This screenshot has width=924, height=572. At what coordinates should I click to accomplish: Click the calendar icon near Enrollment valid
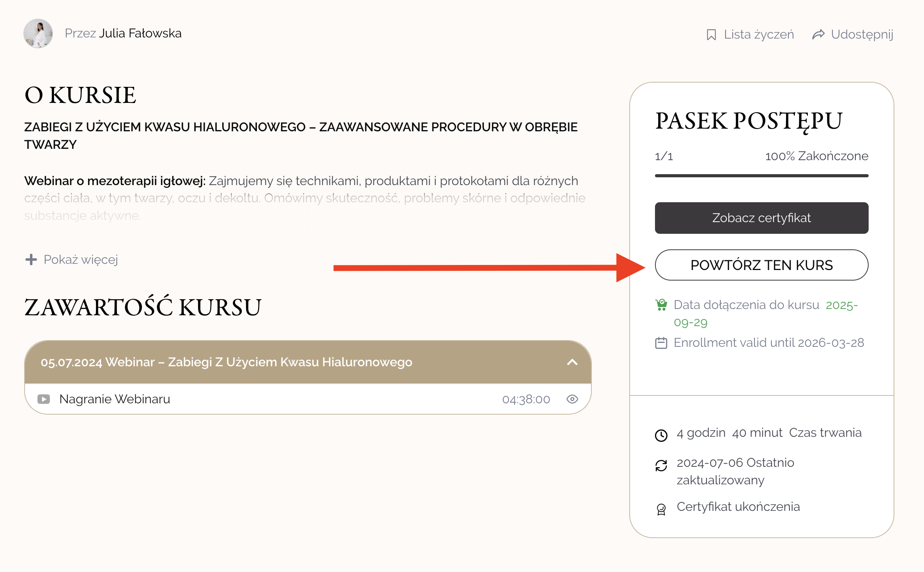(x=661, y=343)
